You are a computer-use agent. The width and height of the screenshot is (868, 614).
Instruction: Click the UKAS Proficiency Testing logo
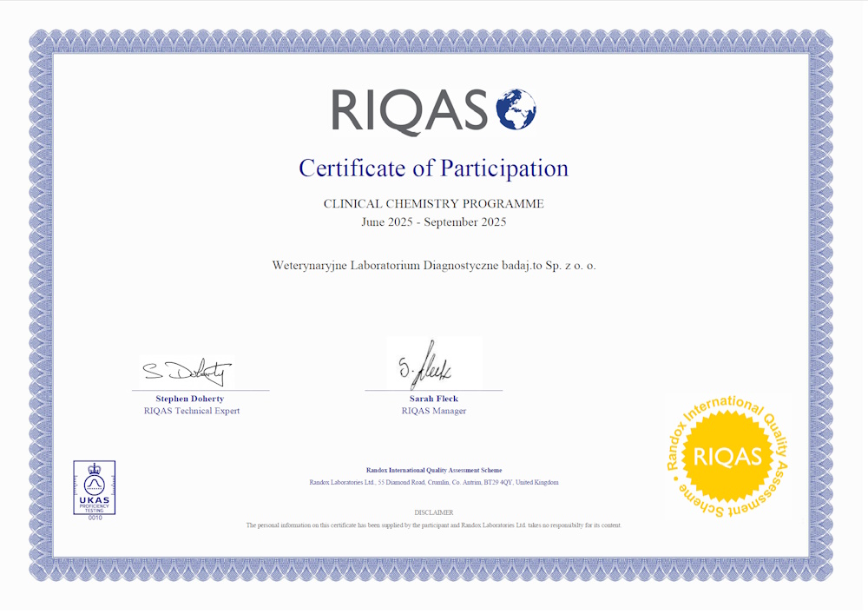pyautogui.click(x=94, y=487)
